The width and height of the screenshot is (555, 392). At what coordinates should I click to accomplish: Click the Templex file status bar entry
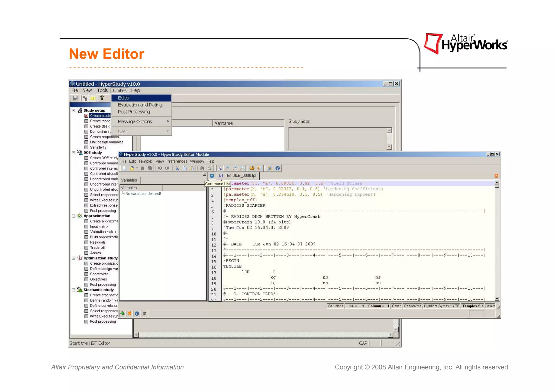pyautogui.click(x=473, y=306)
